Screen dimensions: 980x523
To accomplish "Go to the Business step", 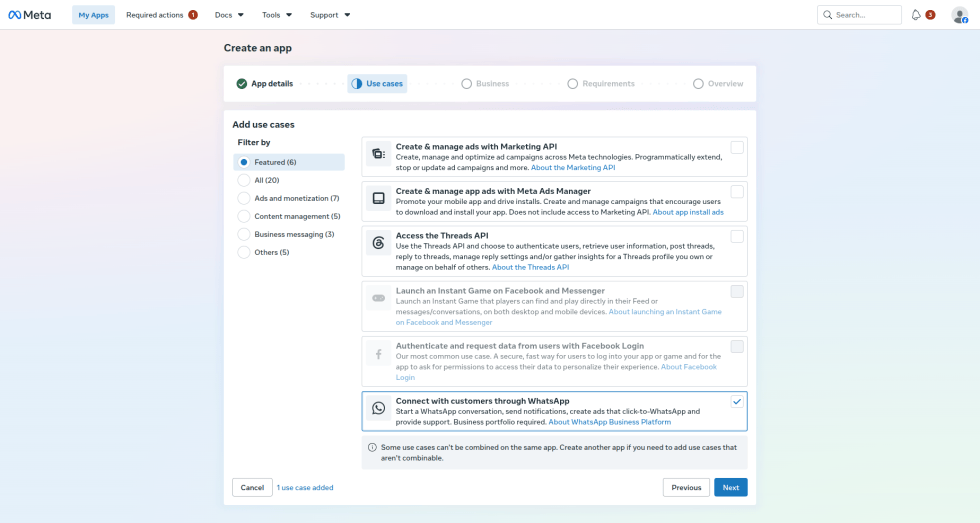I will click(x=485, y=84).
